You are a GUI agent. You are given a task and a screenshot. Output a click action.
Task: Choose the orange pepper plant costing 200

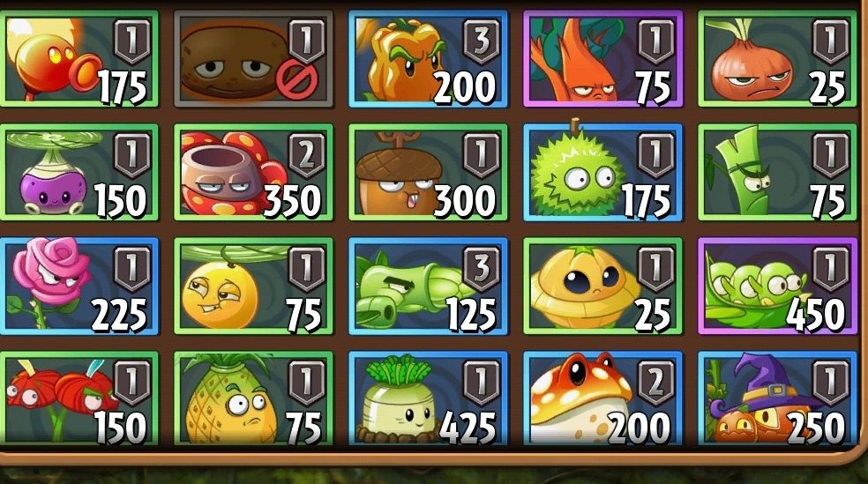pos(429,59)
